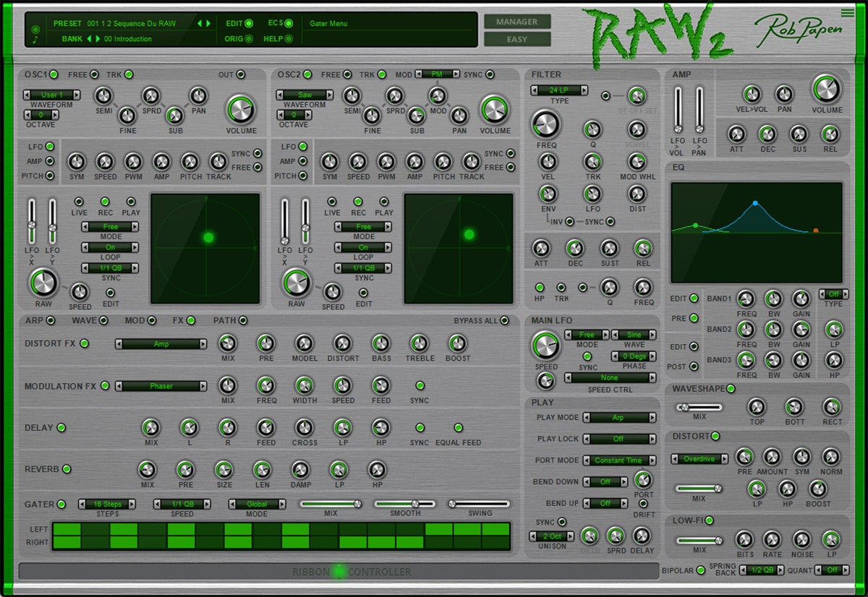Open the Gater STEPS selector showing 16 Steps
The width and height of the screenshot is (868, 597).
pyautogui.click(x=108, y=504)
